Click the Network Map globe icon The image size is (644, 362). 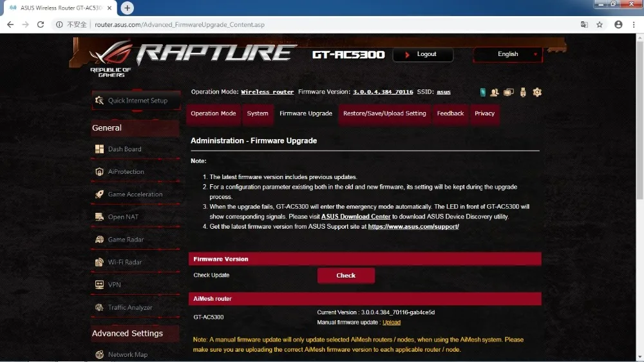(99, 355)
